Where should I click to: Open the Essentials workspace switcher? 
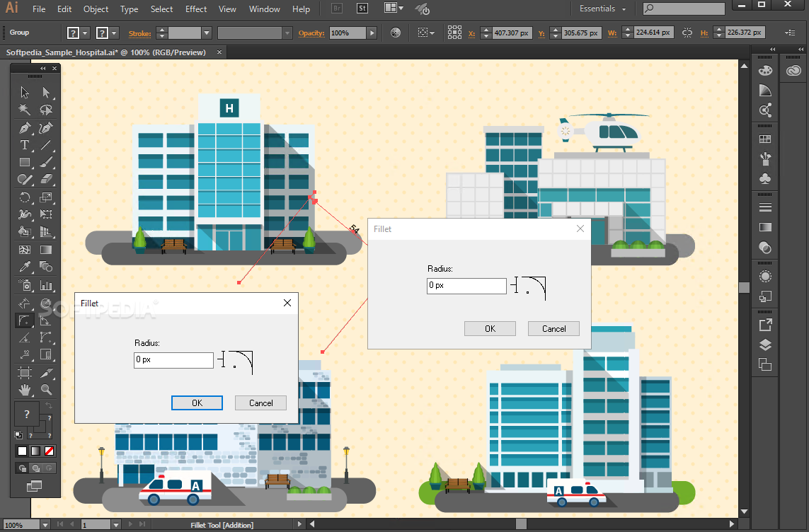coord(602,8)
